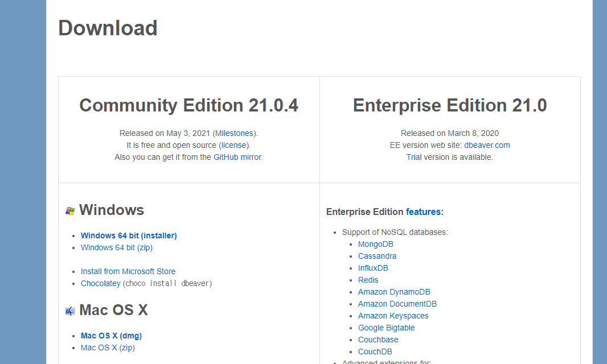Open Install from Microsoft Store link
The height and width of the screenshot is (364, 607).
(x=128, y=271)
